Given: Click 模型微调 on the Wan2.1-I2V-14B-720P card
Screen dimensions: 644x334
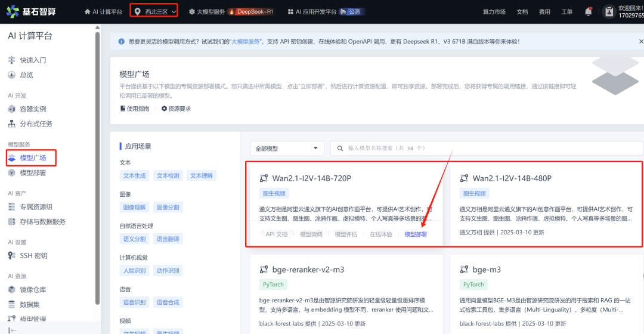Looking at the screenshot, I should point(311,234).
